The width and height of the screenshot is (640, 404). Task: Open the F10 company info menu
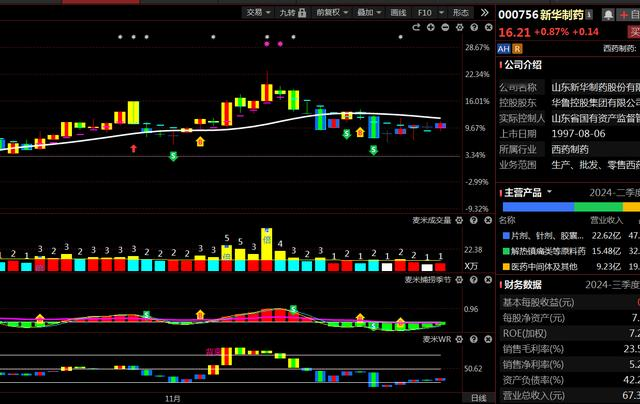[x=428, y=13]
